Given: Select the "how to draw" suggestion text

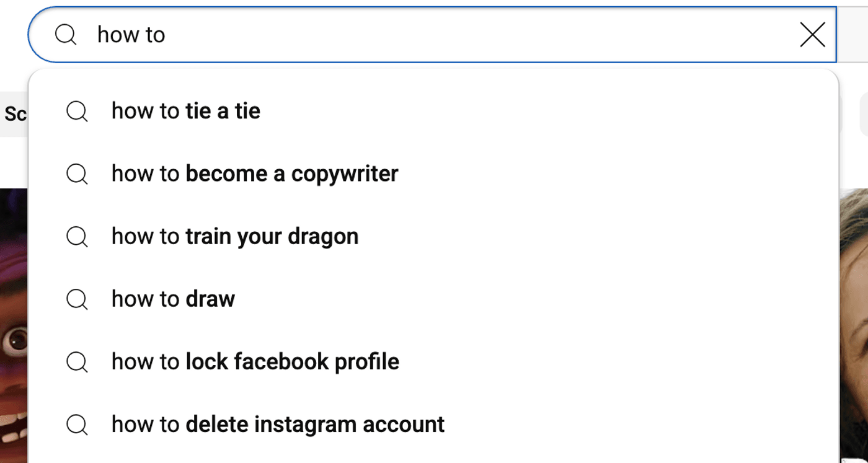Looking at the screenshot, I should coord(174,299).
